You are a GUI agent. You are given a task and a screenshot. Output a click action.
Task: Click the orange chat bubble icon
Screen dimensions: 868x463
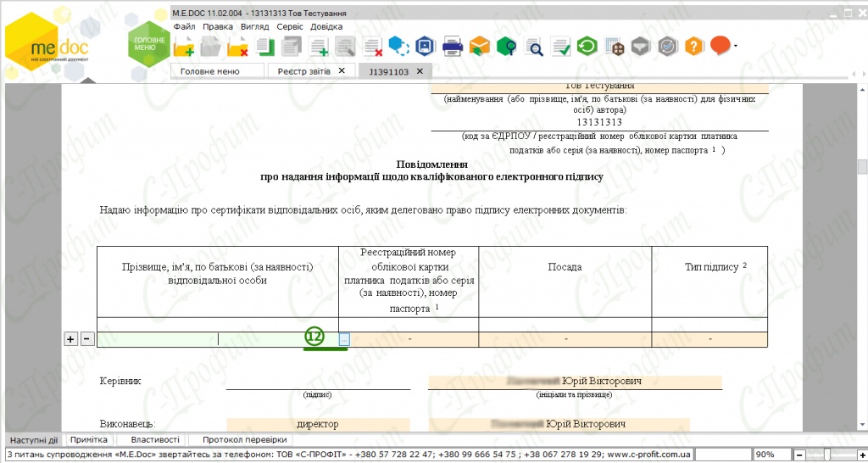click(x=721, y=46)
